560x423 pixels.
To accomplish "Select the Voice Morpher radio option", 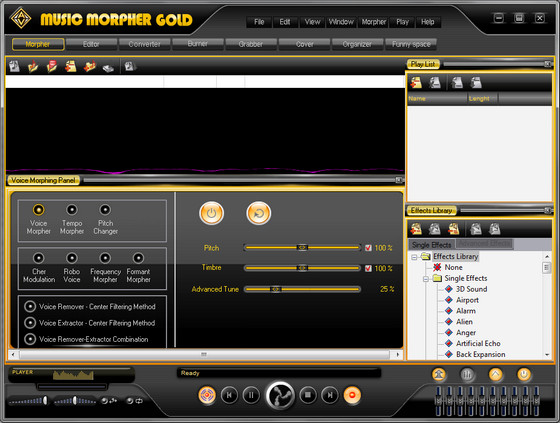I will (39, 209).
